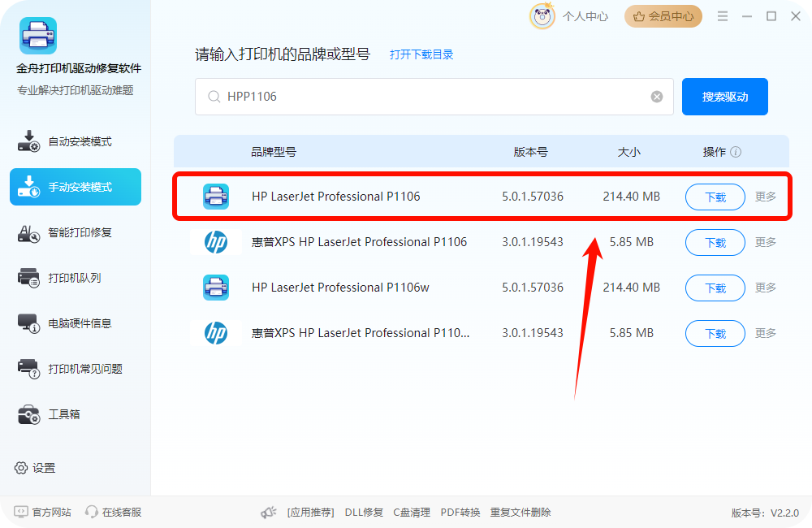
Task: Click the [应用推荐] label
Action: click(311, 513)
